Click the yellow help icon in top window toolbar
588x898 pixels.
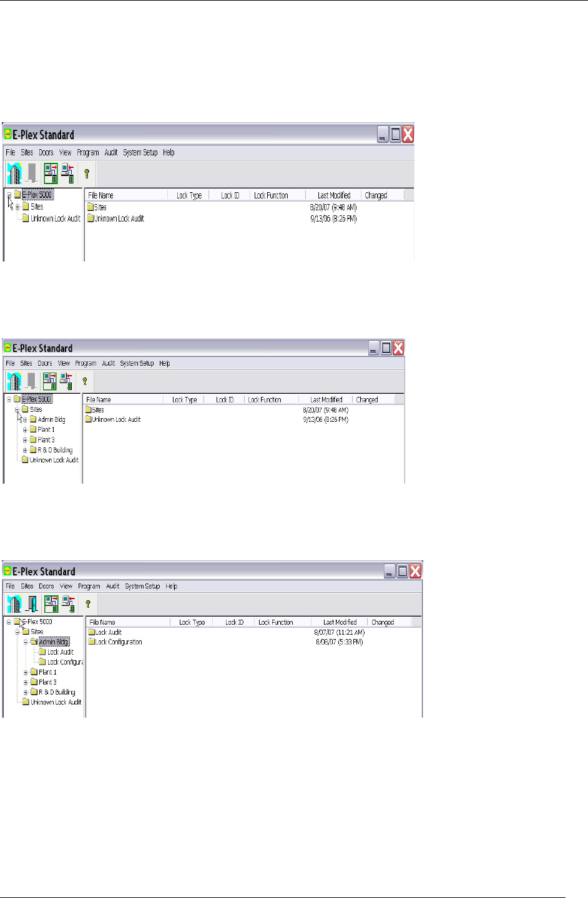tap(87, 174)
